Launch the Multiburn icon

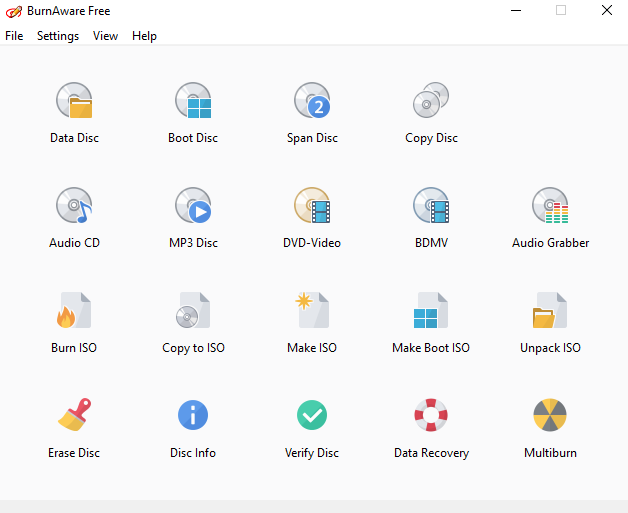(x=550, y=415)
